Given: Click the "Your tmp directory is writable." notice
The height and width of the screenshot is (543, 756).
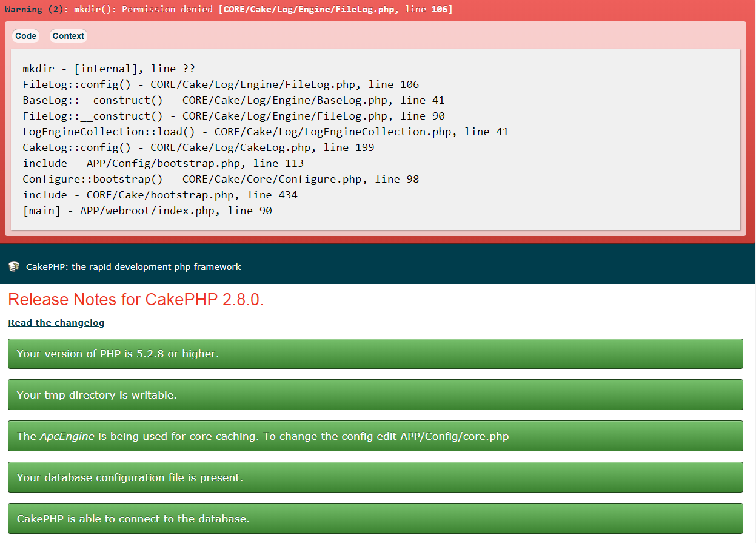Looking at the screenshot, I should (375, 395).
